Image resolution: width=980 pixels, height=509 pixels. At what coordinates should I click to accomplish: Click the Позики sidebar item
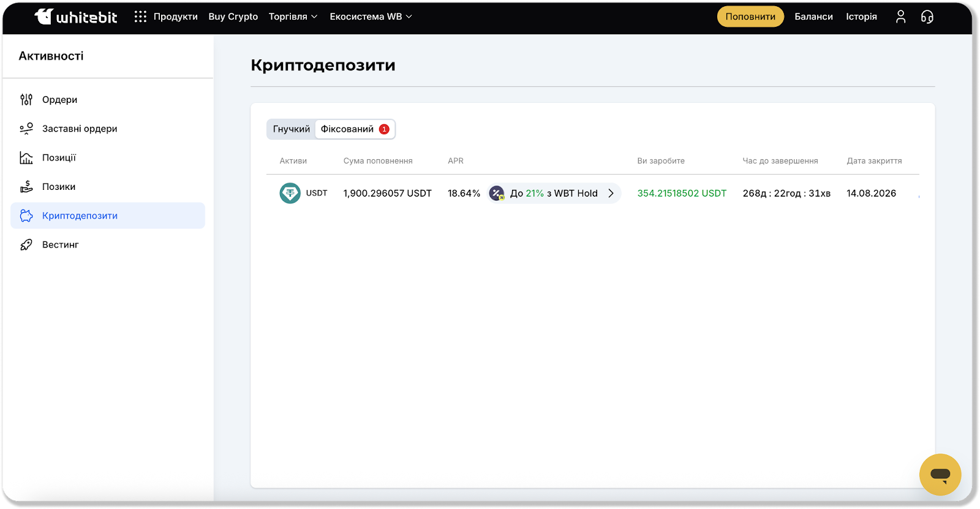coord(59,187)
